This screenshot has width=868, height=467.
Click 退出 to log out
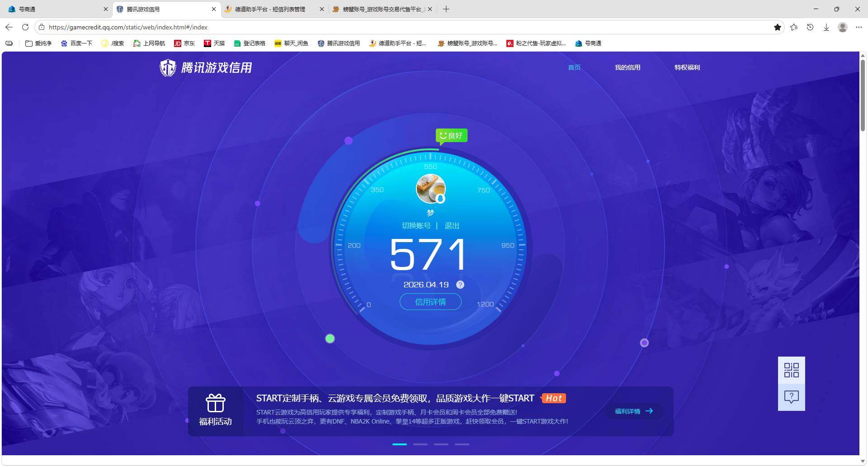(x=452, y=226)
